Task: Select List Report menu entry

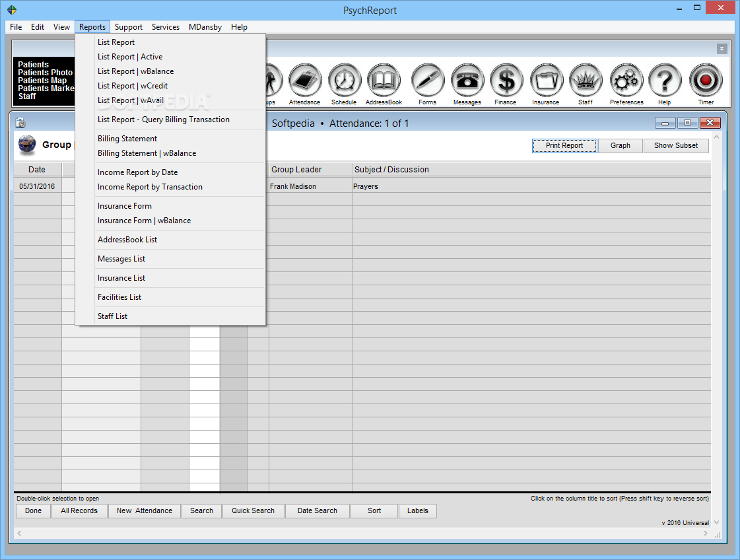Action: 170,42
